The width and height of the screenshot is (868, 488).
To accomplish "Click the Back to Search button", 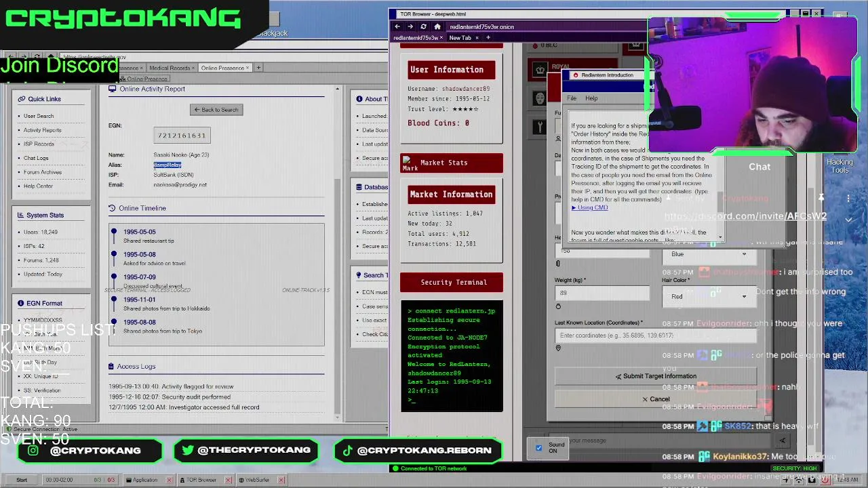I will tap(216, 109).
